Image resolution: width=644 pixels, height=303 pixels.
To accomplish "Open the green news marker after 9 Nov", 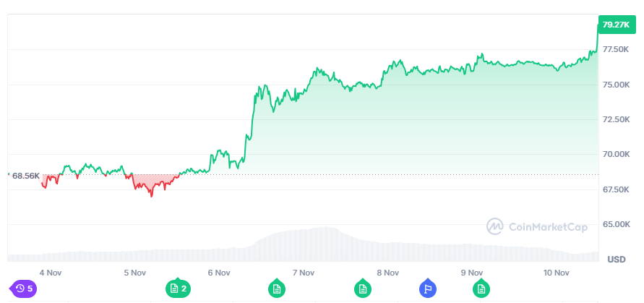I will (x=480, y=289).
